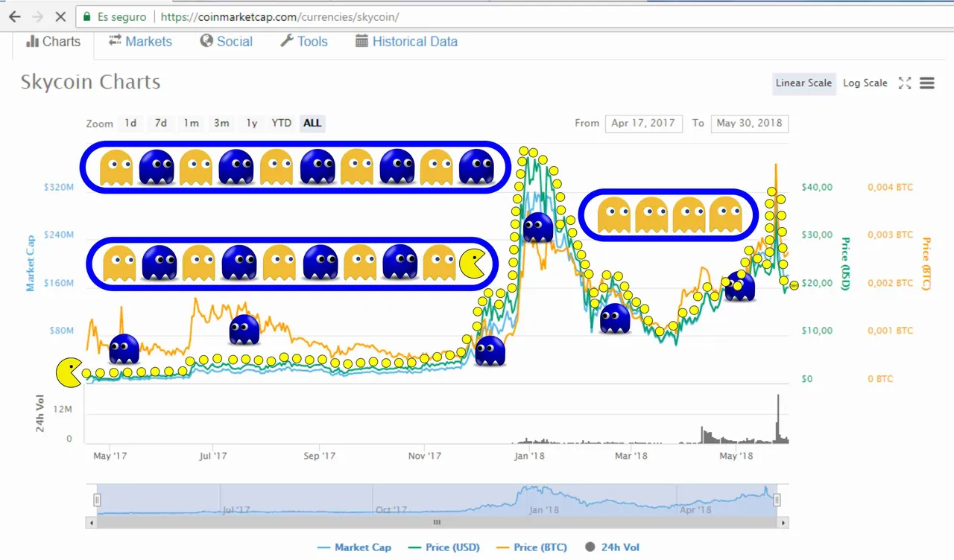Click the 12M volume axis label
The height and width of the screenshot is (560, 954).
63,410
